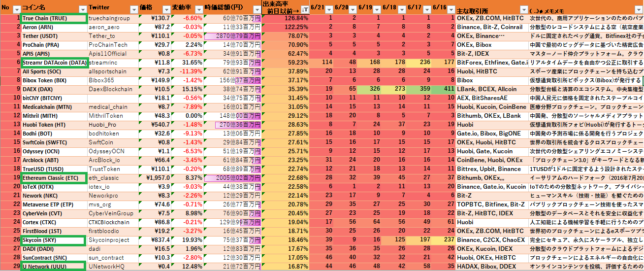Open the 6/20 column filter dropdown

353,9
